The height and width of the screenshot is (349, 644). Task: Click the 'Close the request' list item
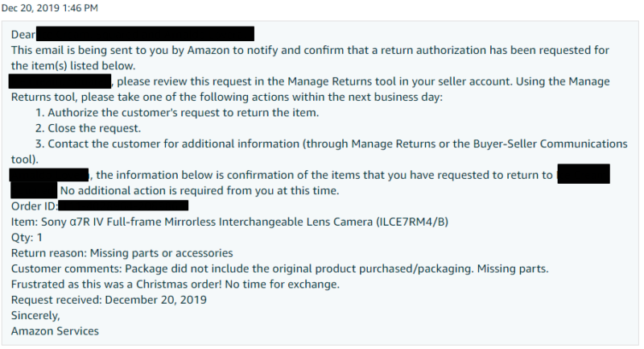pos(88,128)
